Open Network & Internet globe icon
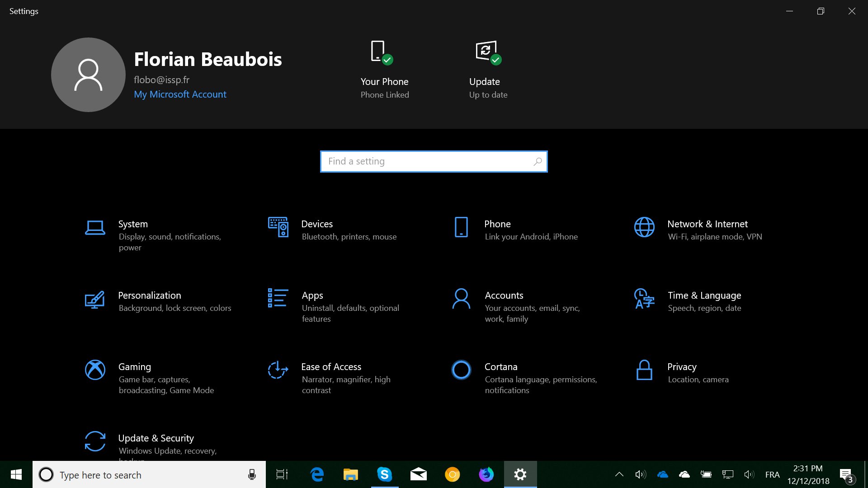This screenshot has height=488, width=868. pyautogui.click(x=644, y=227)
